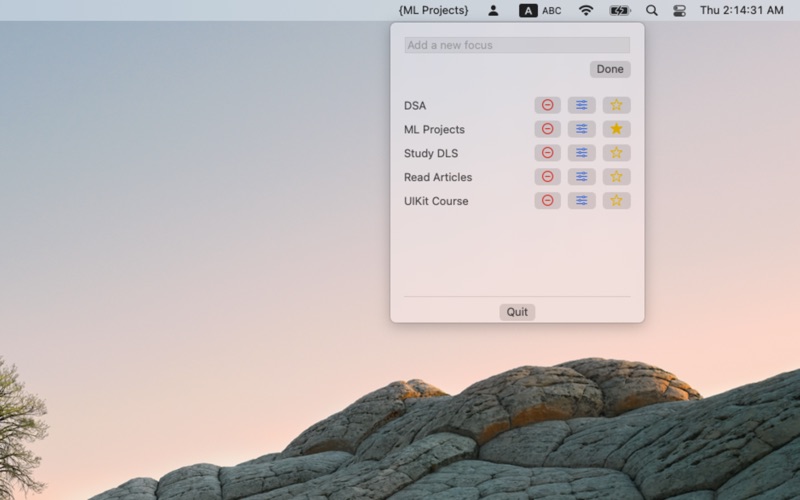This screenshot has width=800, height=500.
Task: Delete the DSA focus item
Action: [547, 105]
